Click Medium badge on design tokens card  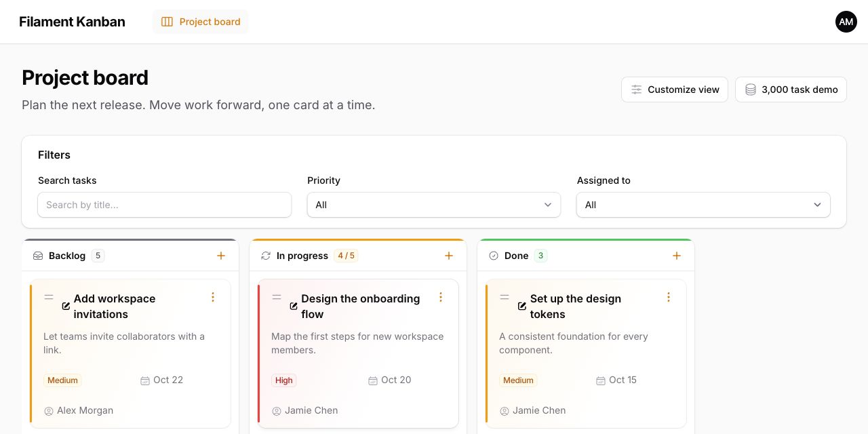click(518, 380)
